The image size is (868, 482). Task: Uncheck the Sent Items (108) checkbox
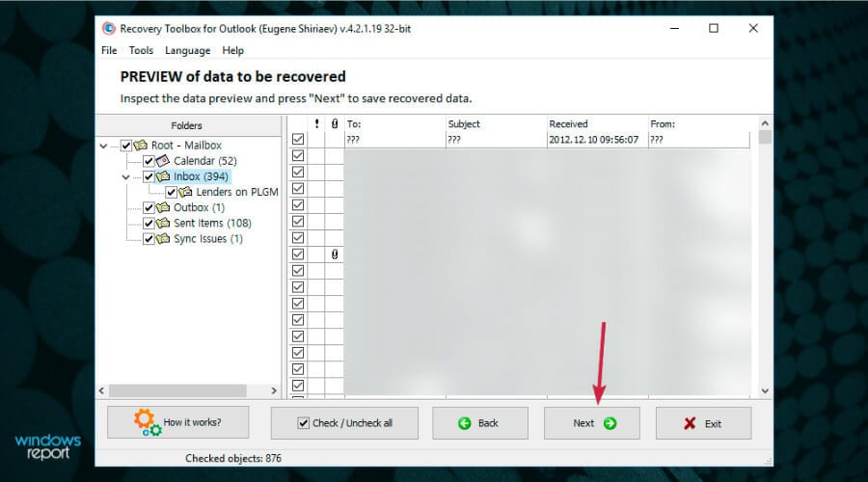coord(149,223)
